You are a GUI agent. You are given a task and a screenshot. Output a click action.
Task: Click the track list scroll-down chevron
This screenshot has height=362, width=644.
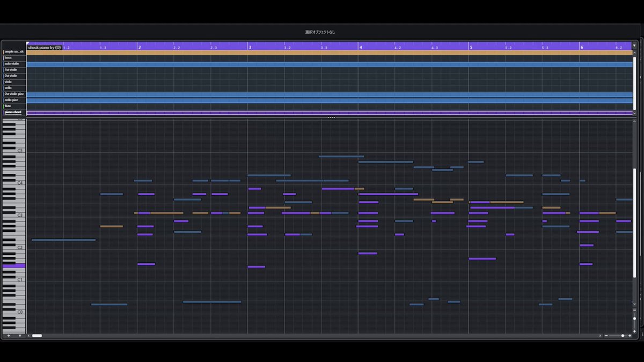point(635,113)
